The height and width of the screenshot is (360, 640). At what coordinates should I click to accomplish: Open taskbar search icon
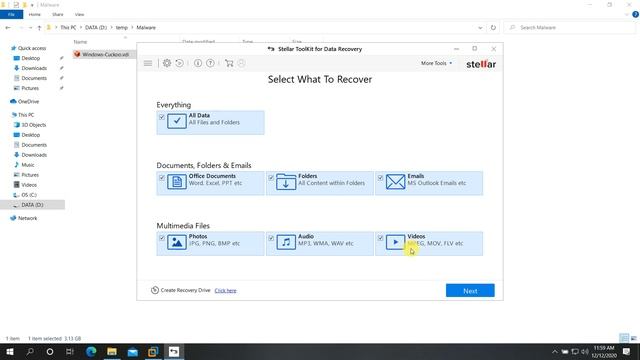coord(30,351)
